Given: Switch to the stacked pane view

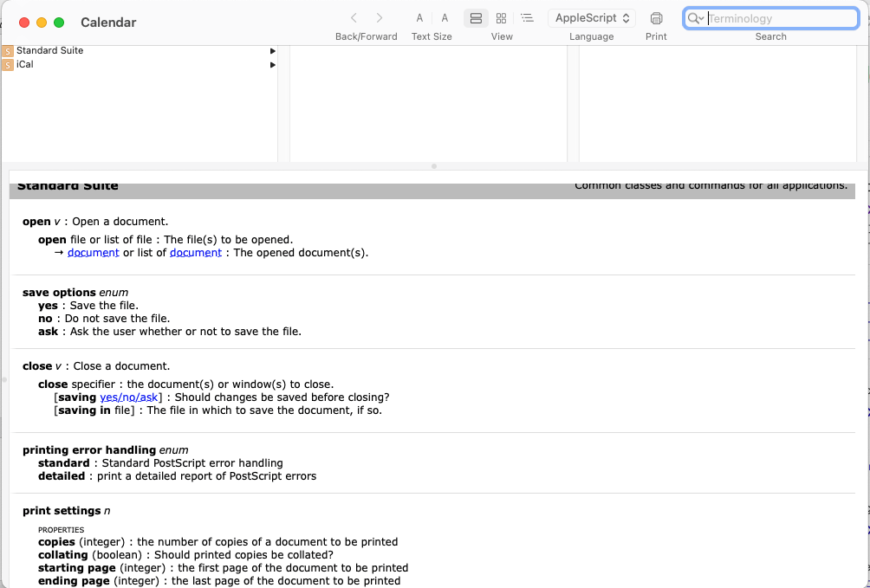Looking at the screenshot, I should pyautogui.click(x=476, y=18).
